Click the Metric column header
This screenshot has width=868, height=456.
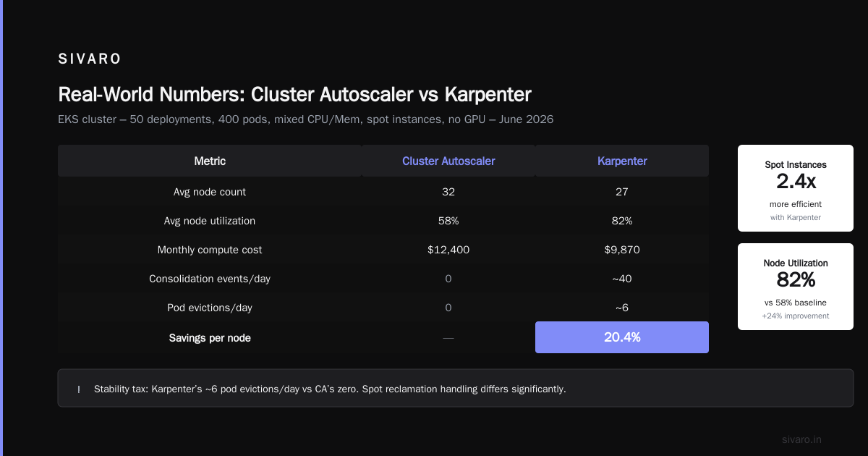click(210, 161)
